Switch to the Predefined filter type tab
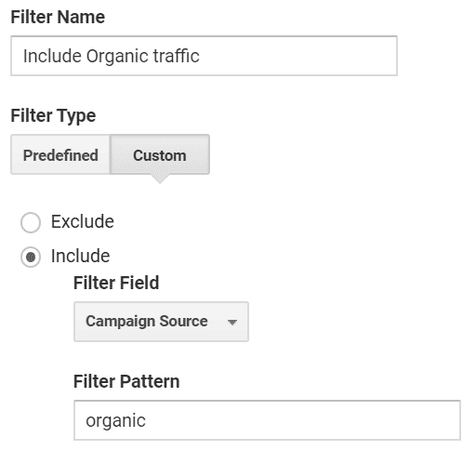476x450 pixels. tap(60, 154)
